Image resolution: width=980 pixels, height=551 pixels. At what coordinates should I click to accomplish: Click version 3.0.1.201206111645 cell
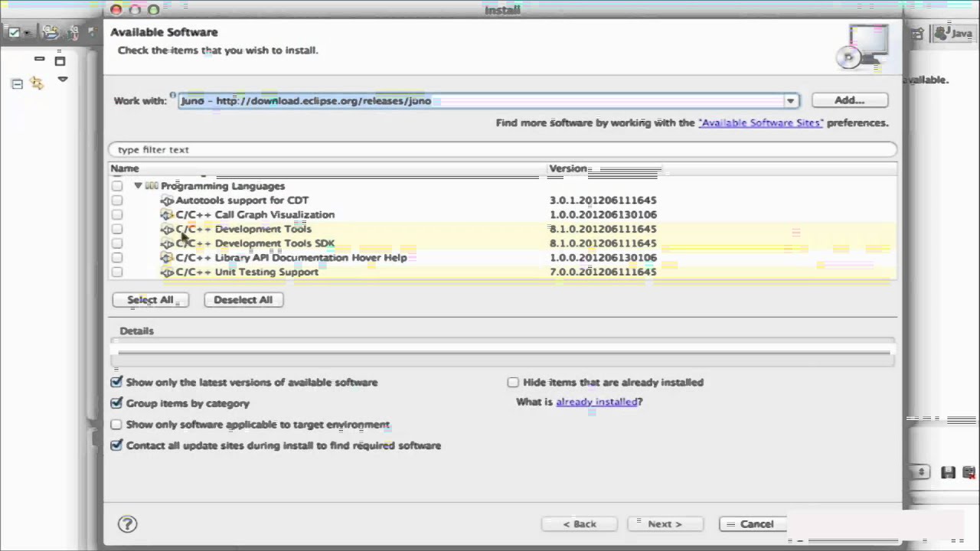pos(603,201)
